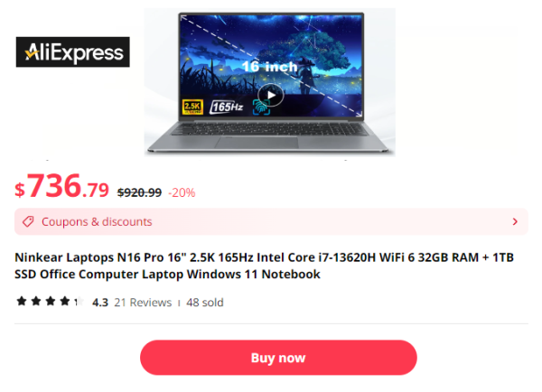Click the AliExpress logo
This screenshot has height=392, width=542.
point(73,51)
